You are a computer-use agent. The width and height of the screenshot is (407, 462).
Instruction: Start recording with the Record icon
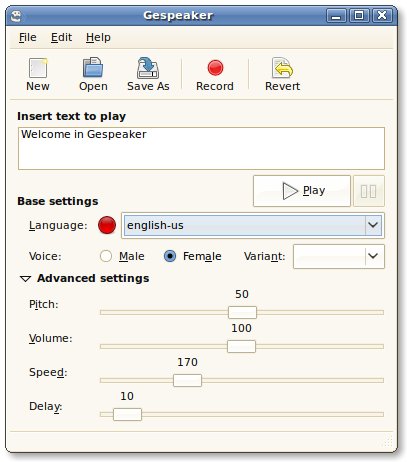(215, 68)
